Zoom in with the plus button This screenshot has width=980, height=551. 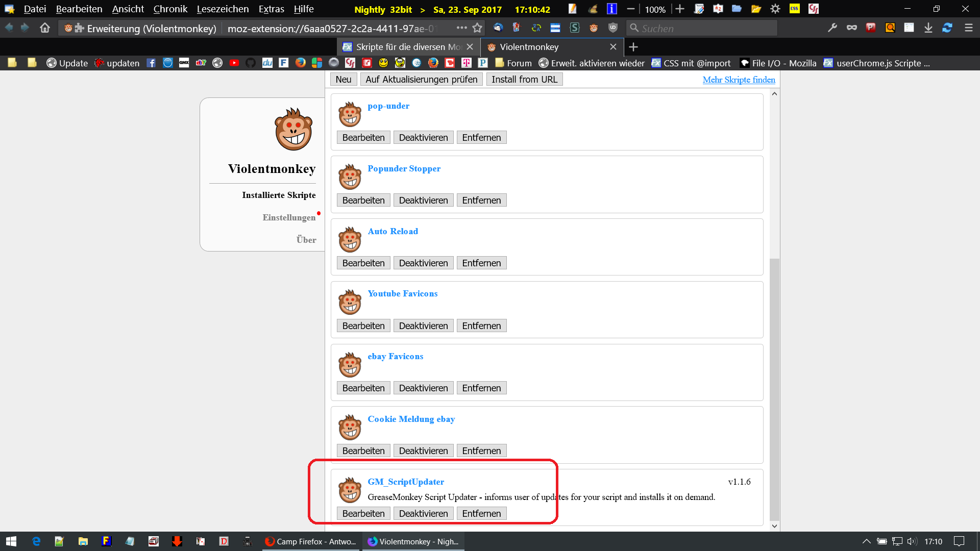tap(680, 9)
